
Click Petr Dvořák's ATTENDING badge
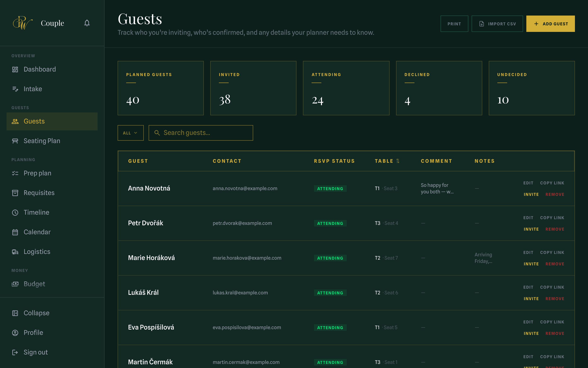coord(330,223)
